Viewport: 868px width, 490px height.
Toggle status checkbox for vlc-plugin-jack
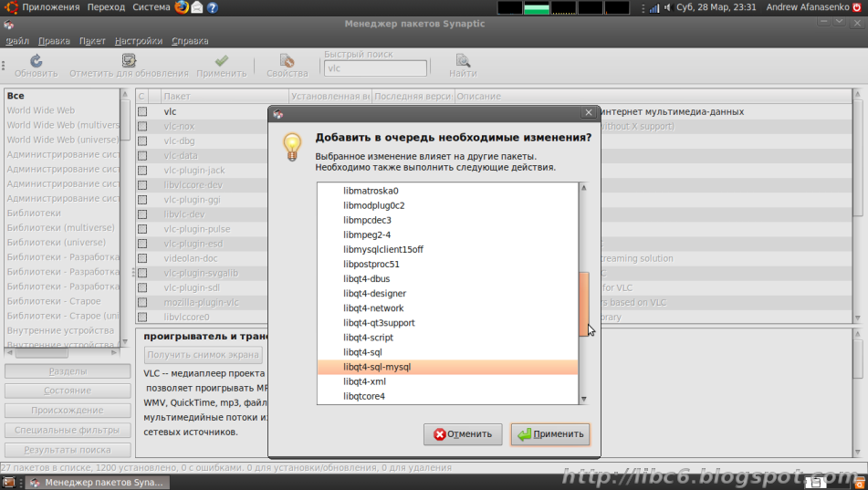(142, 170)
